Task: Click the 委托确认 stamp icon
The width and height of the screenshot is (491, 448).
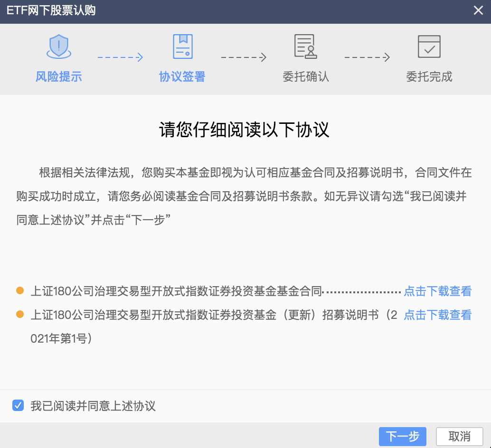Action: [305, 46]
